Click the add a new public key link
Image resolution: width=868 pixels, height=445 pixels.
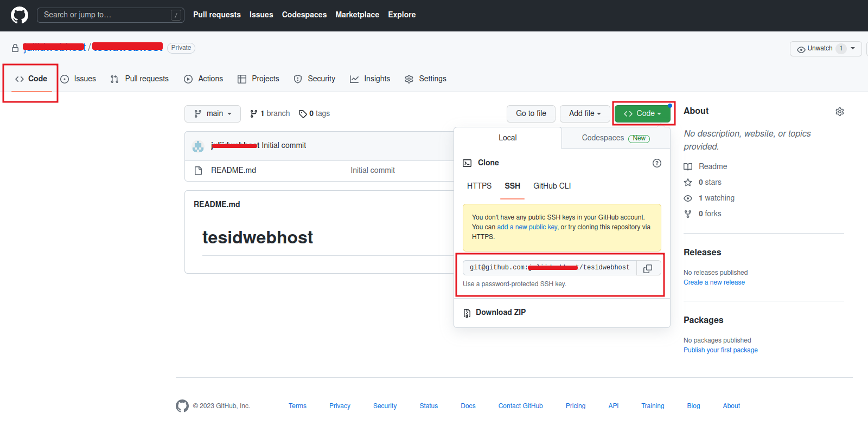tap(527, 228)
